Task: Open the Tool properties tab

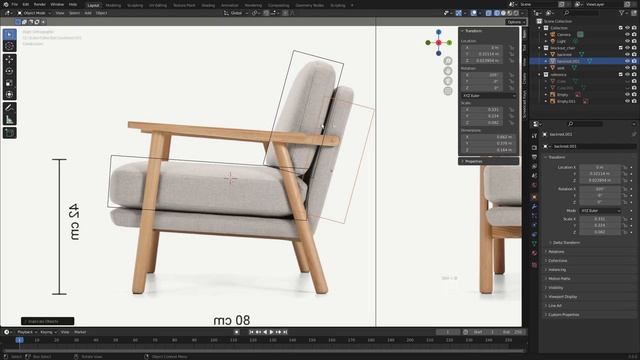Action: (534, 136)
